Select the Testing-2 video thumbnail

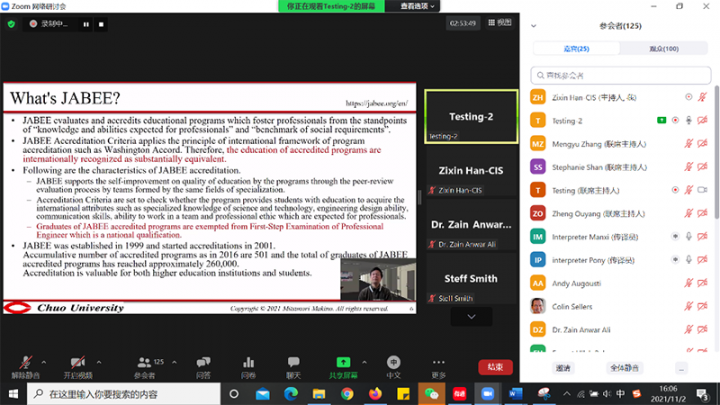[x=471, y=117]
